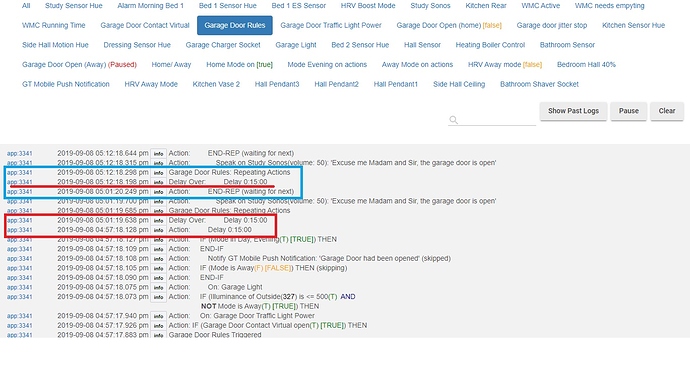Viewport: 690px width, 375px height.
Task: Show Hall Pendant3 logs
Action: (277, 84)
